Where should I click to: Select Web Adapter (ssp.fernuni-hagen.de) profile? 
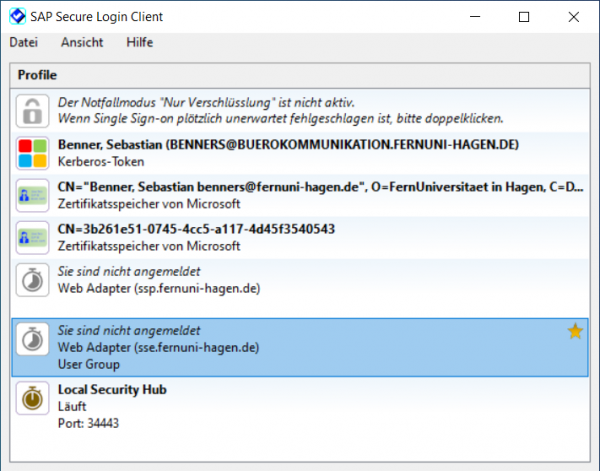pos(159,288)
